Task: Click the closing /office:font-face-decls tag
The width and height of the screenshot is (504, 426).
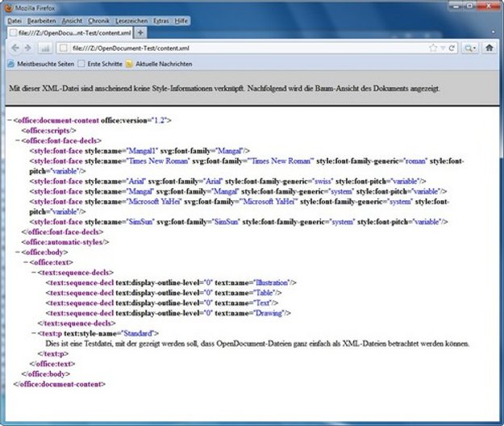Action: 62,232
